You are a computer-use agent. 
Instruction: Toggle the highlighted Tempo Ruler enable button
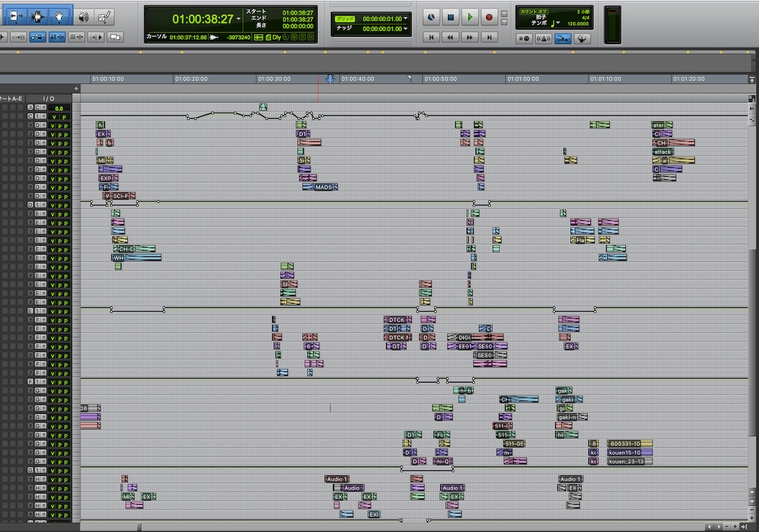[x=563, y=39]
